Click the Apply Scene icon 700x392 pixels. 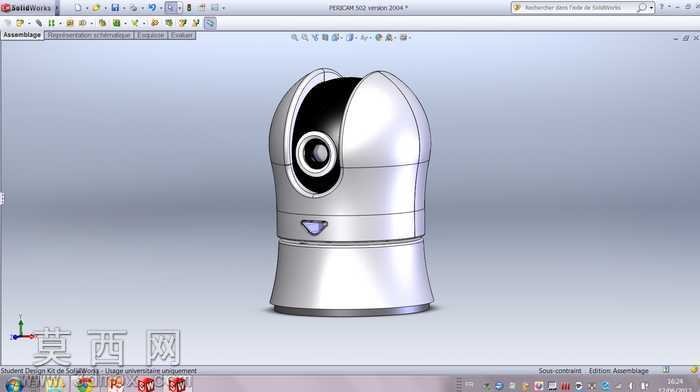pos(389,38)
